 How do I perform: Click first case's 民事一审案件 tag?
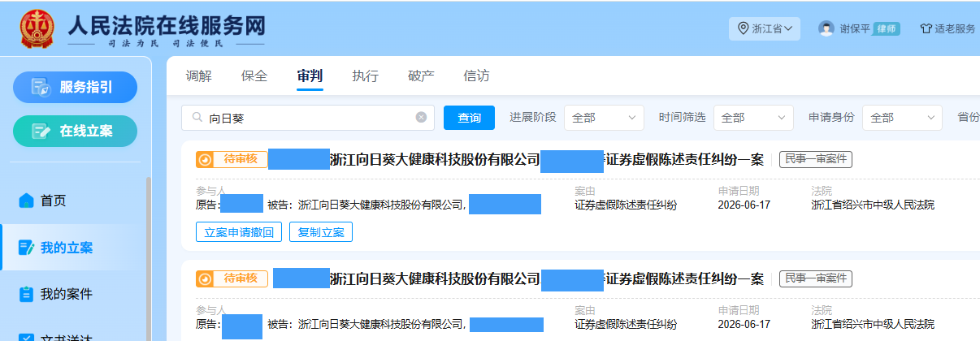coord(816,159)
